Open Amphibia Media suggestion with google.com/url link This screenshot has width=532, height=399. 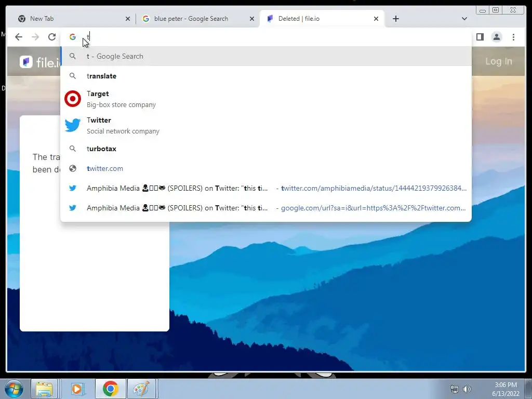[x=266, y=208]
